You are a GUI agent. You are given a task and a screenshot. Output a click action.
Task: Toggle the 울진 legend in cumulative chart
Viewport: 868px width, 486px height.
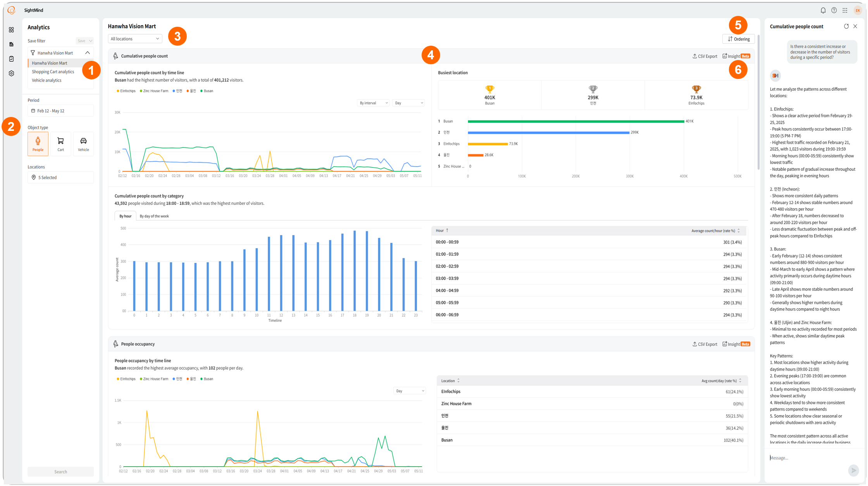[x=191, y=91]
